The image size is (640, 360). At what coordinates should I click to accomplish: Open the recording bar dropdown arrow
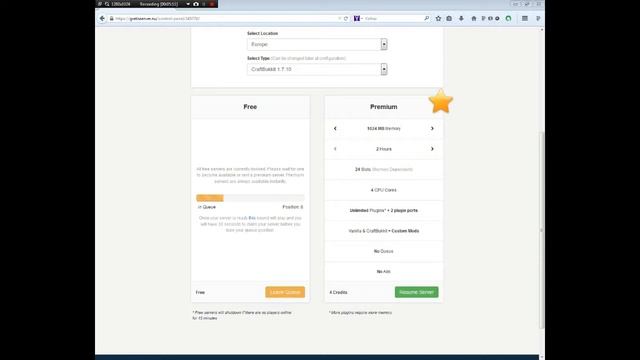click(x=188, y=4)
